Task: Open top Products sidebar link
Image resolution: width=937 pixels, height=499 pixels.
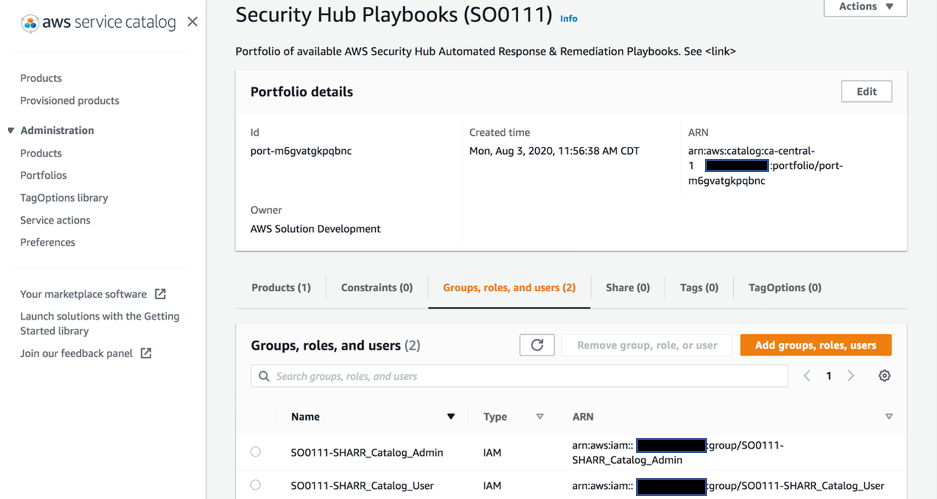Action: (x=41, y=78)
